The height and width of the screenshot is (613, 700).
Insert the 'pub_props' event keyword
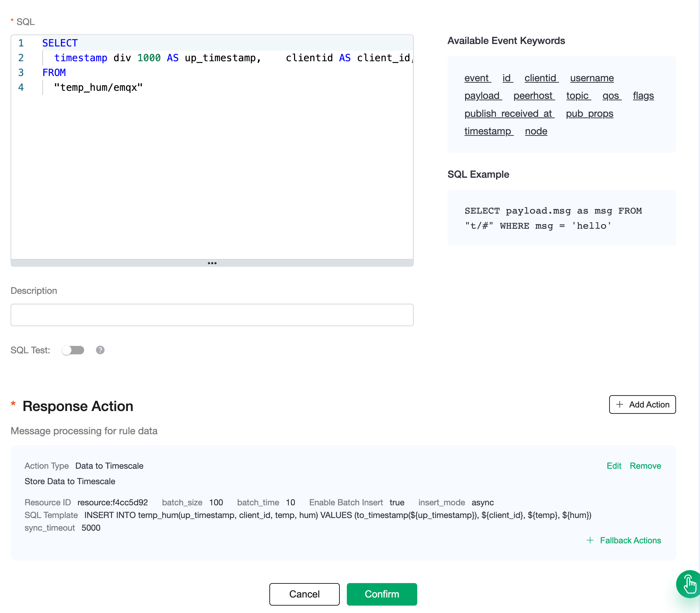589,113
